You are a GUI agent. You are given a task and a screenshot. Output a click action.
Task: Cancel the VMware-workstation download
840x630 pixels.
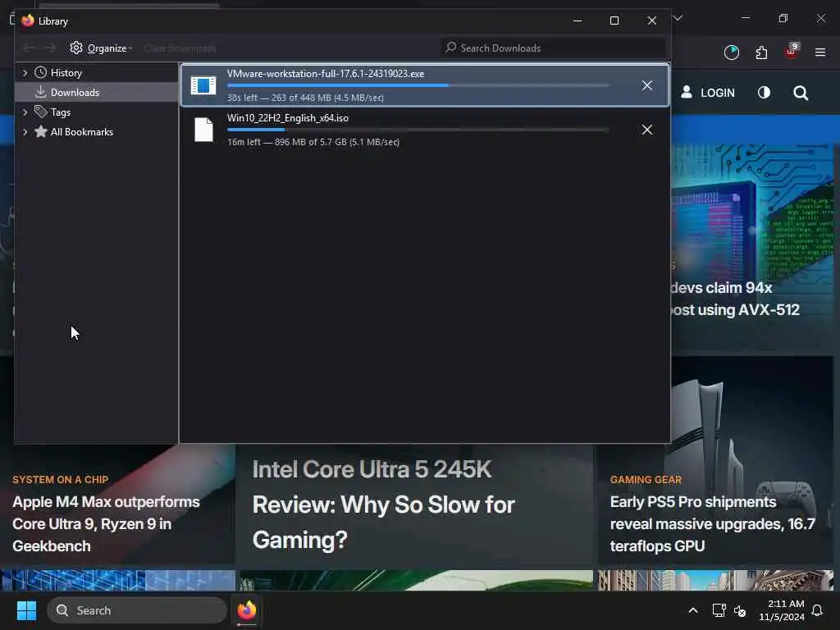[647, 85]
